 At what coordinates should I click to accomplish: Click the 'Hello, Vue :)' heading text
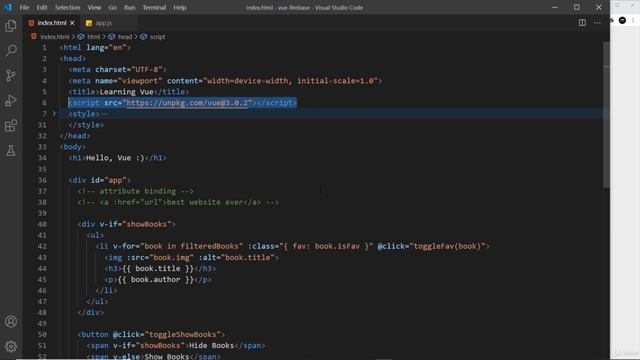coord(115,158)
